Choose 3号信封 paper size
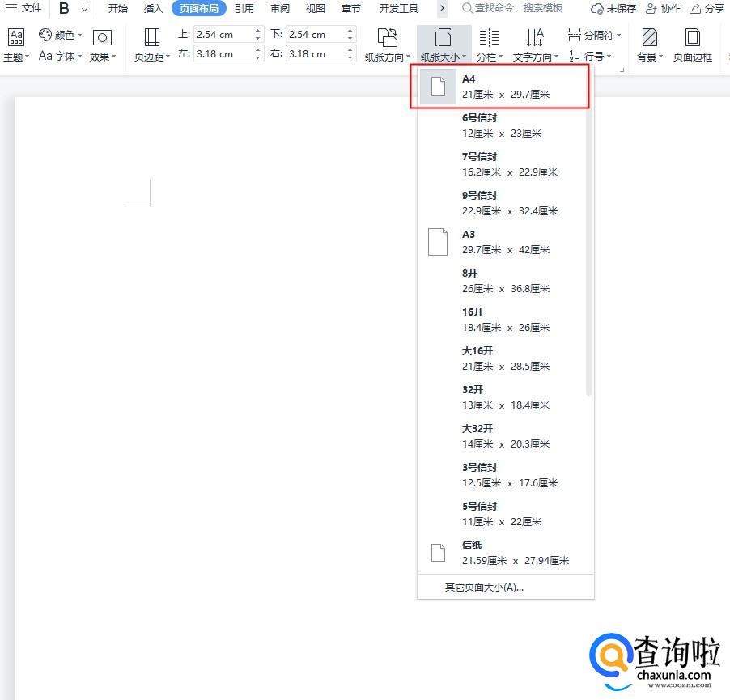730x700 pixels. coord(502,475)
